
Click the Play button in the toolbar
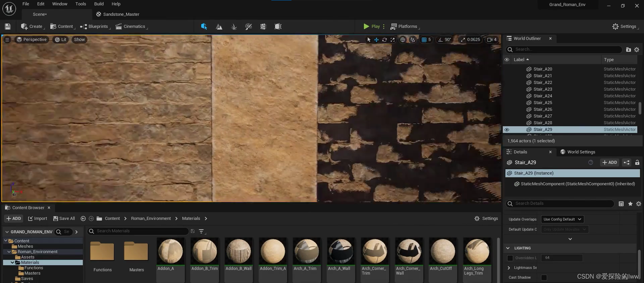pyautogui.click(x=372, y=27)
